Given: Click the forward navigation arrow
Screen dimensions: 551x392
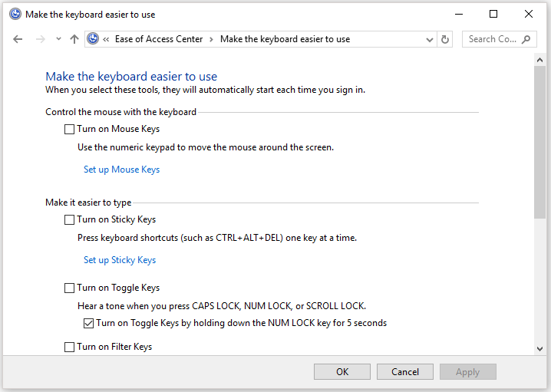Looking at the screenshot, I should [41, 39].
